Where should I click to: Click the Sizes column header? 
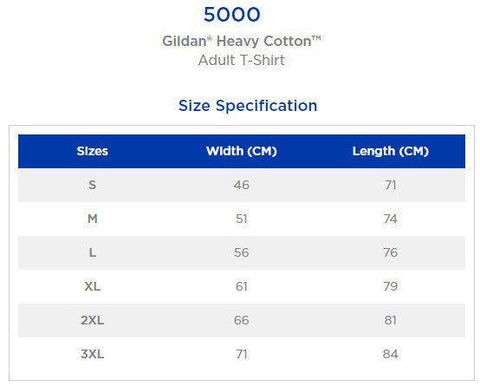92,151
